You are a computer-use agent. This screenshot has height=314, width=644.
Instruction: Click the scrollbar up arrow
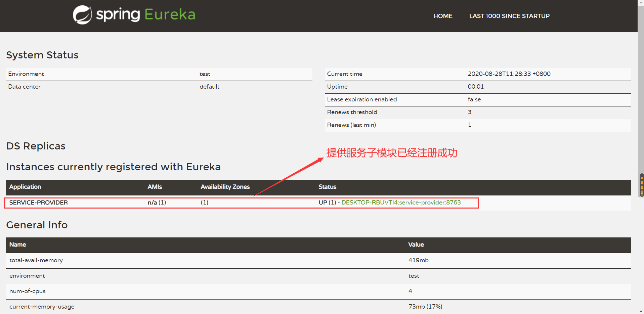pos(641,2)
